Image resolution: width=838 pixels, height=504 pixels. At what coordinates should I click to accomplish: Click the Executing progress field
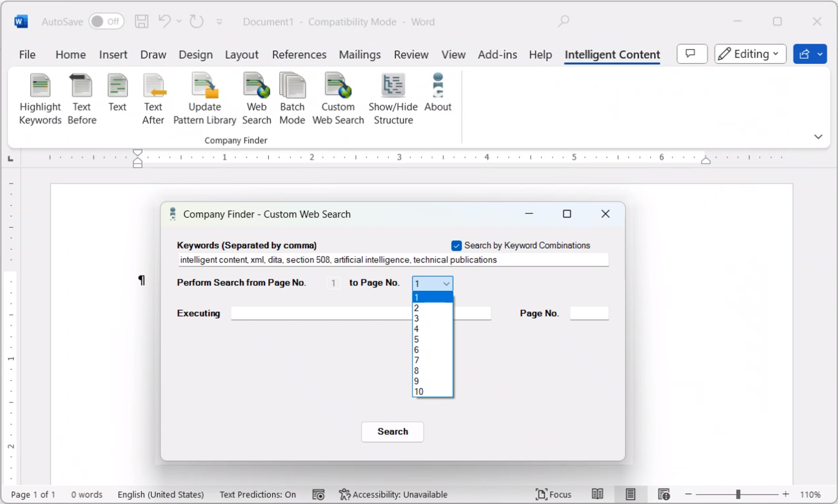361,313
